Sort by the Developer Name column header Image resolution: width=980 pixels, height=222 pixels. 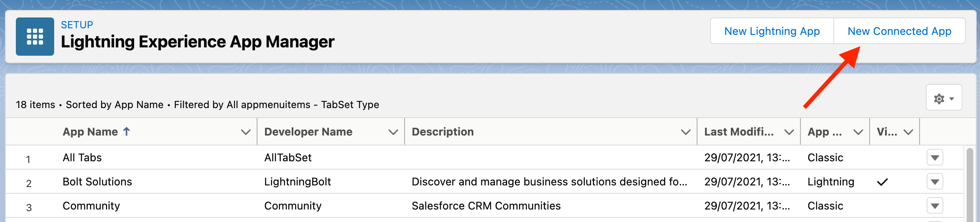click(308, 132)
